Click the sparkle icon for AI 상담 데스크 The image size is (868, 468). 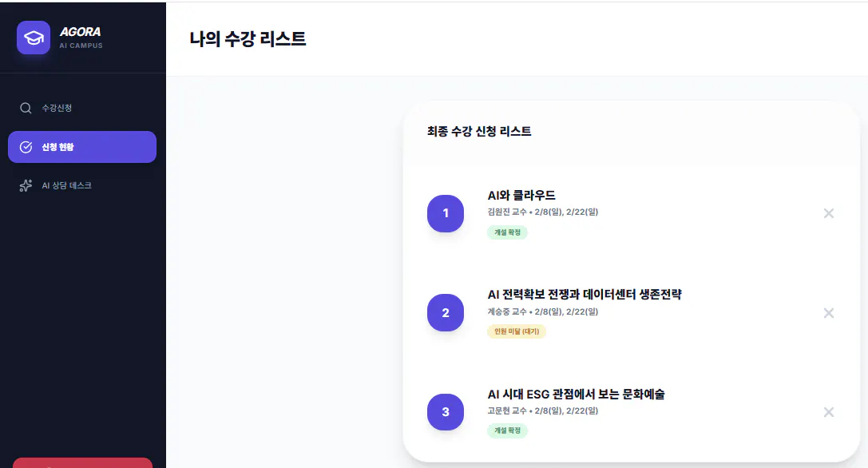pyautogui.click(x=26, y=185)
